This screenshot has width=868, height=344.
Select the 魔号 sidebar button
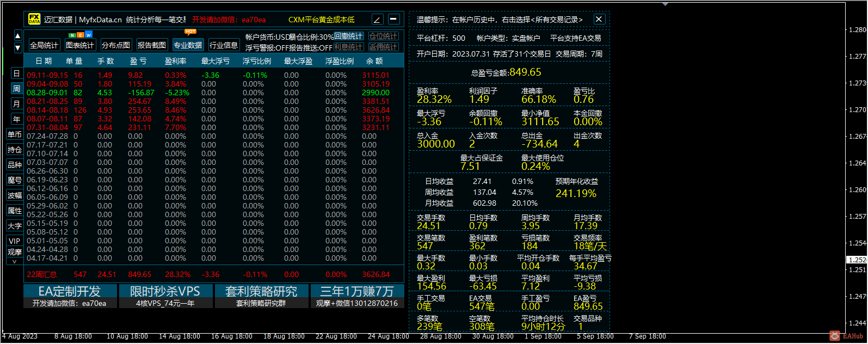15,180
